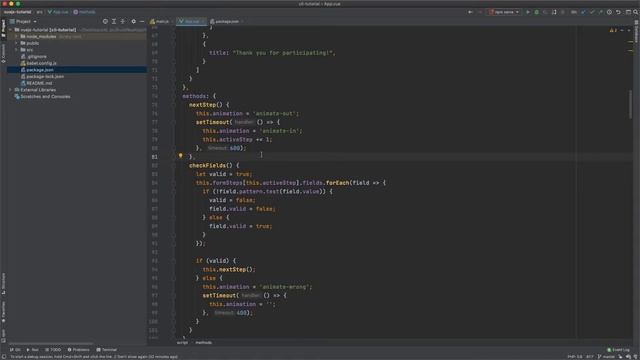Click the green Debug bug icon
640x360 pixels.
click(536, 12)
